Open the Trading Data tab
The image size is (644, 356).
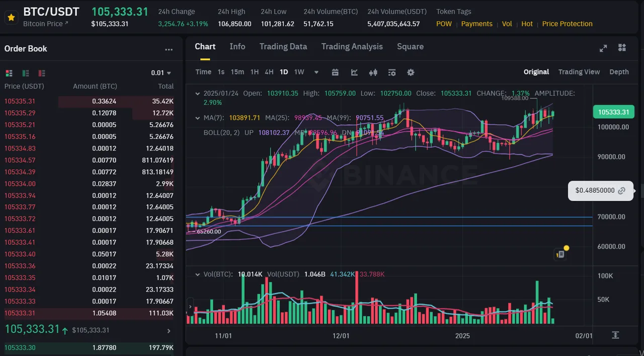tap(283, 46)
